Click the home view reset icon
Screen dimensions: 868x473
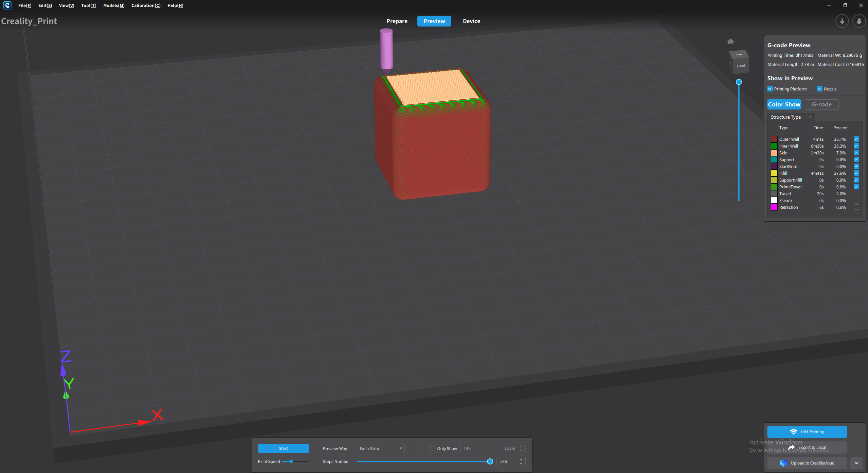(x=730, y=41)
